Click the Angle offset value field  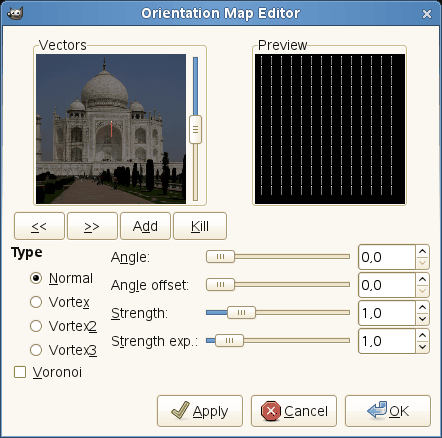click(387, 285)
